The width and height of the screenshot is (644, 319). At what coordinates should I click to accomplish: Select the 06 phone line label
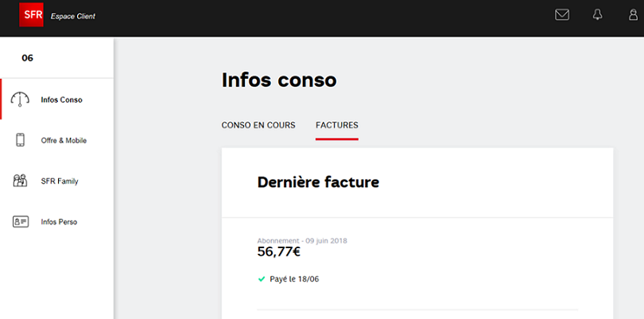pos(27,58)
